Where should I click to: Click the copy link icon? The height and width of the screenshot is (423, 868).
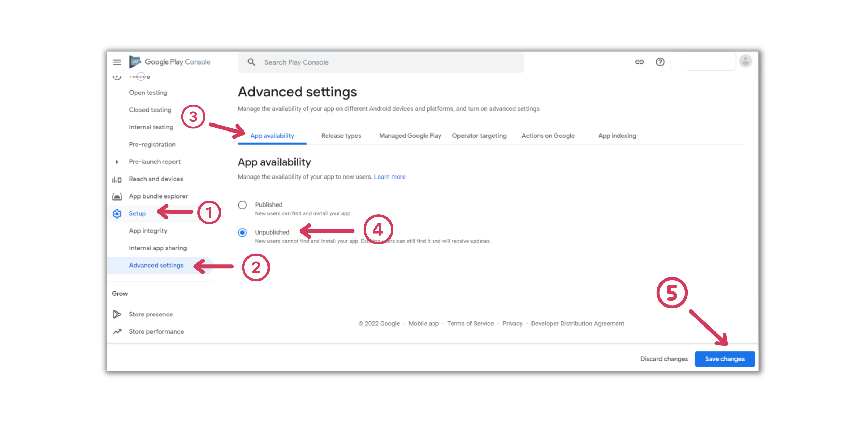[x=639, y=62]
